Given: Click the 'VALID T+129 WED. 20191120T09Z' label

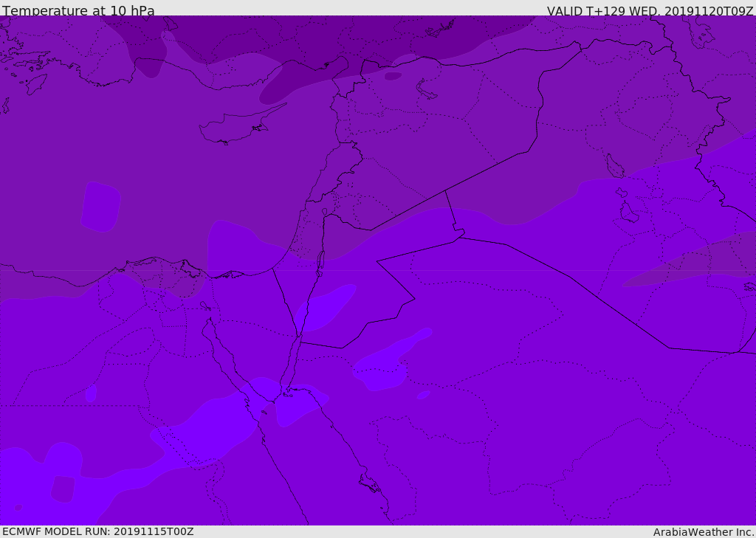Looking at the screenshot, I should [x=650, y=10].
